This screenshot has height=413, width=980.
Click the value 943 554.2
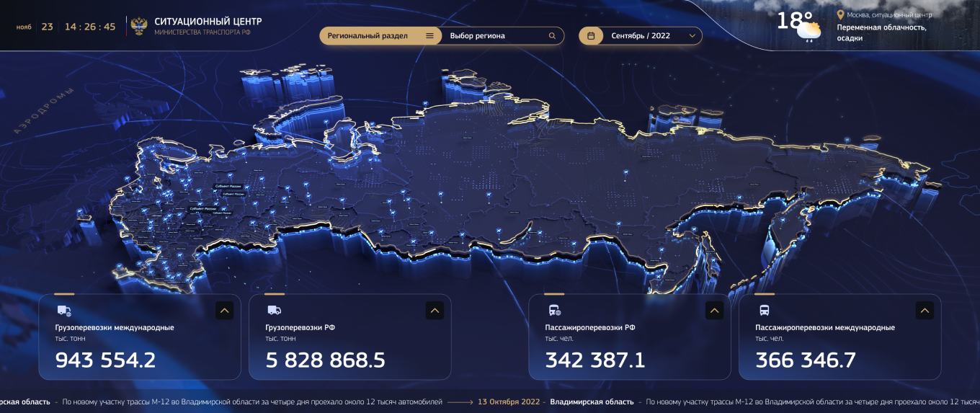[x=105, y=360]
